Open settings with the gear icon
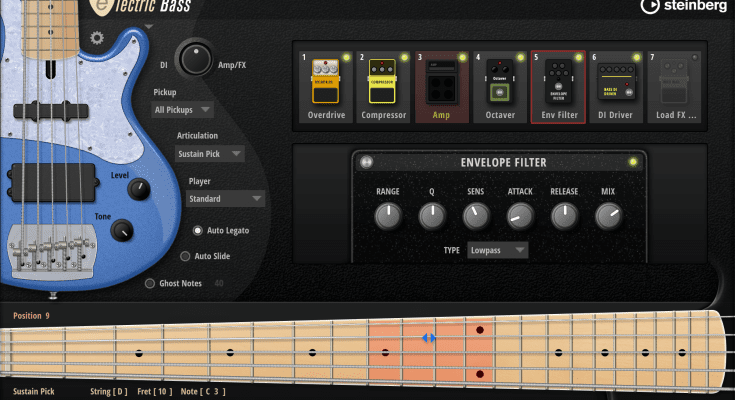The image size is (735, 400). tap(97, 38)
